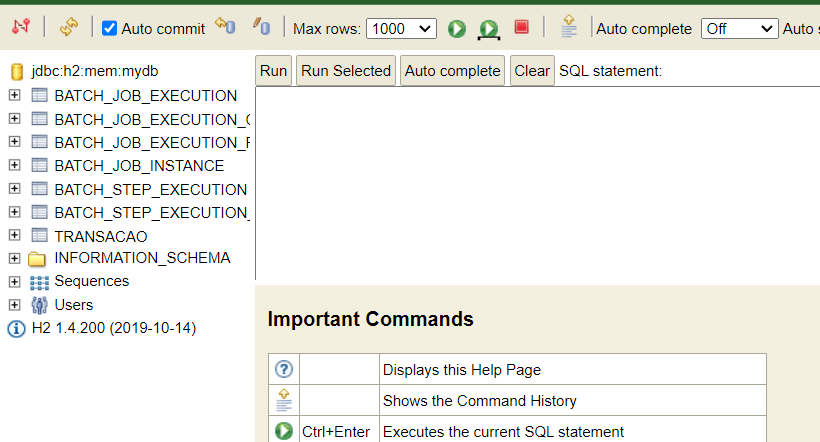Click the run selected toolbar icon
820x442 pixels.
coord(488,29)
